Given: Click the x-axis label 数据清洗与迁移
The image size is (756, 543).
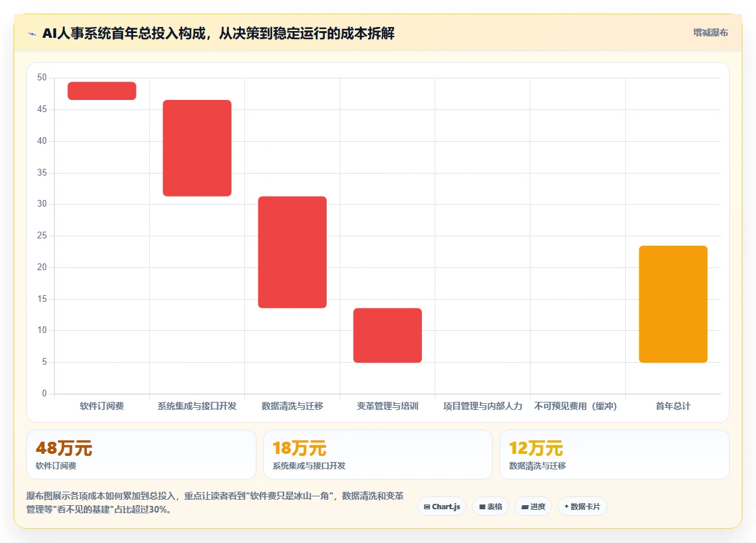Looking at the screenshot, I should 292,406.
